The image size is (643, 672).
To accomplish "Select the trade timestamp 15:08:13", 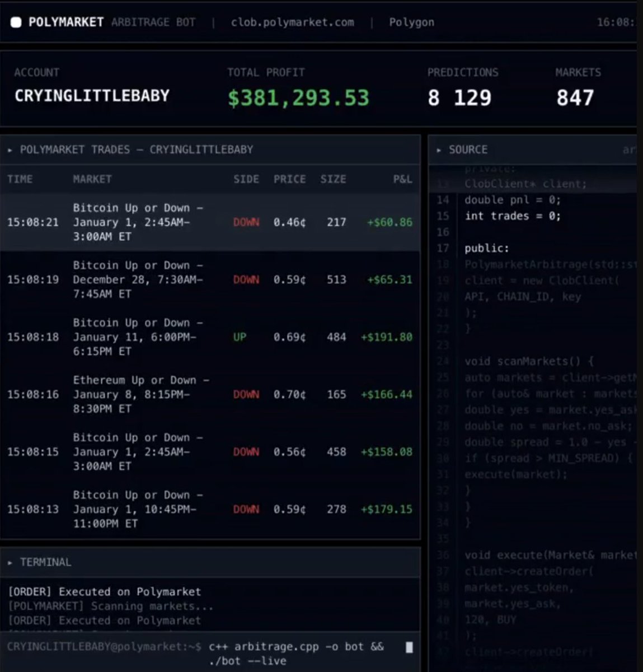I will pos(33,509).
